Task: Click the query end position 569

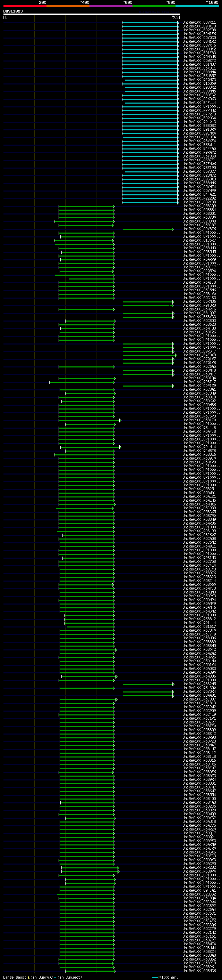Action: [x=175, y=17]
